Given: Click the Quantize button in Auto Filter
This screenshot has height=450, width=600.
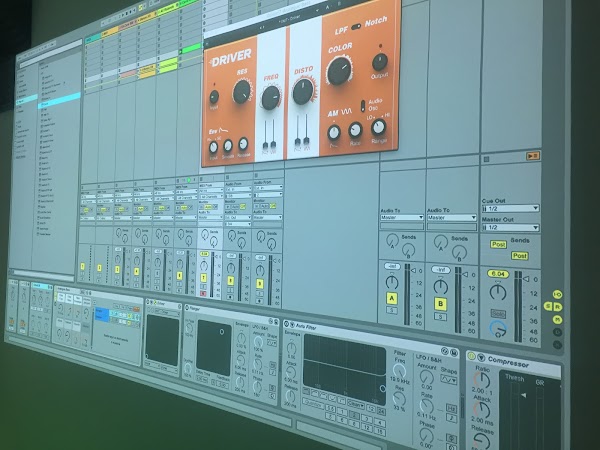Looking at the screenshot, I should tap(312, 403).
